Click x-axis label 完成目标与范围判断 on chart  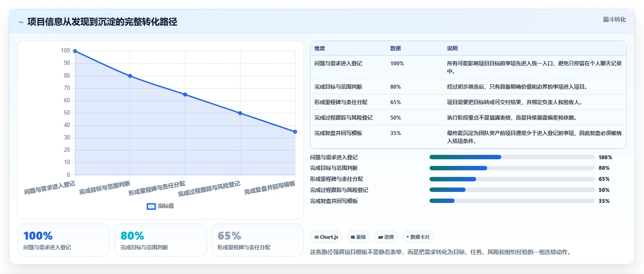pyautogui.click(x=105, y=188)
